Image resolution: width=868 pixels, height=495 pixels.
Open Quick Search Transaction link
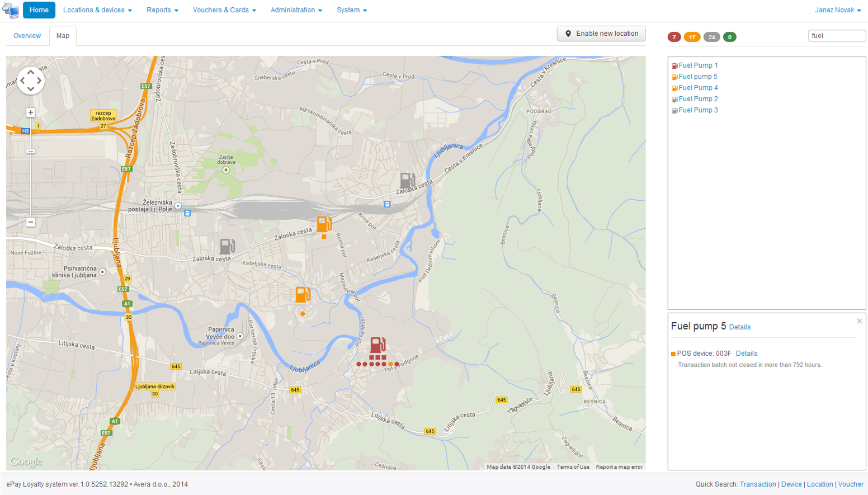pos(758,484)
